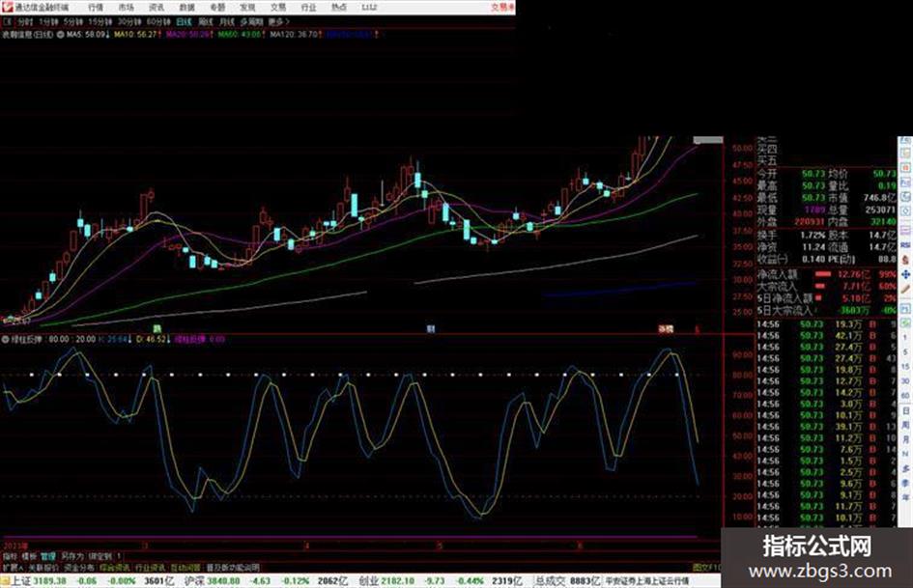The height and width of the screenshot is (588, 913).
Task: Select the 月线 monthly period tab
Action: (226, 21)
